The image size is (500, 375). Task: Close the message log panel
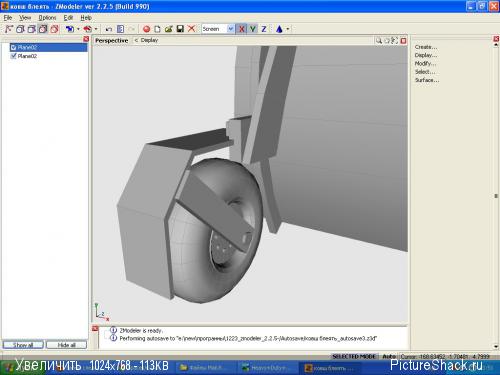click(x=95, y=329)
